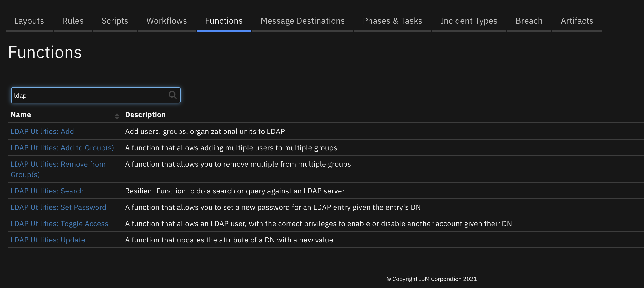This screenshot has height=288, width=644.
Task: Click the Name column sort arrows icon
Action: [117, 116]
